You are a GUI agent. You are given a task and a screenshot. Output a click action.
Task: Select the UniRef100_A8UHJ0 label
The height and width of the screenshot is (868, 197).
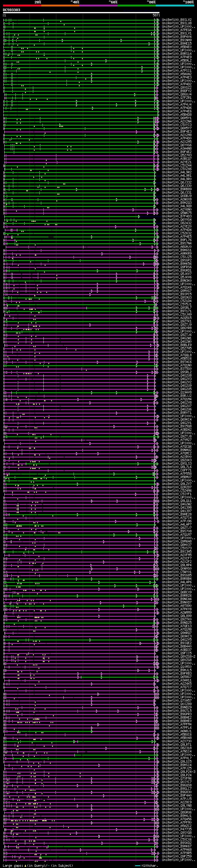[x=177, y=247]
